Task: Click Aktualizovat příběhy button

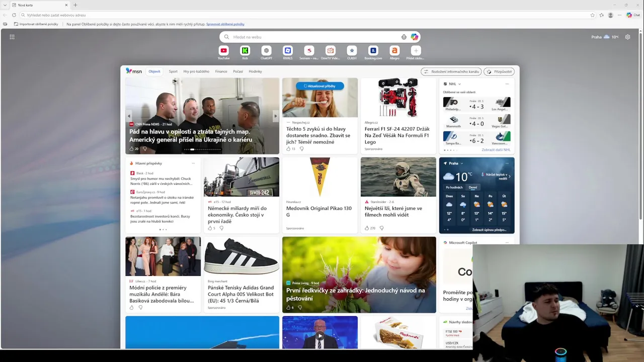Action: 320,86
